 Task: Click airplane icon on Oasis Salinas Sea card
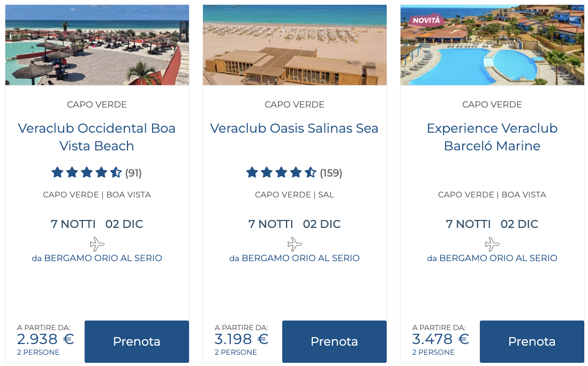(x=295, y=244)
